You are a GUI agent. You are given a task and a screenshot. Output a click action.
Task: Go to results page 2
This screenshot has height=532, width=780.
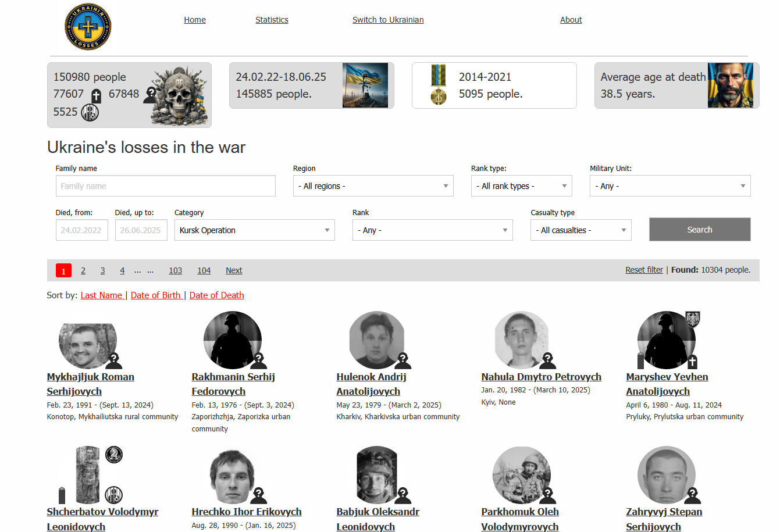tap(83, 270)
